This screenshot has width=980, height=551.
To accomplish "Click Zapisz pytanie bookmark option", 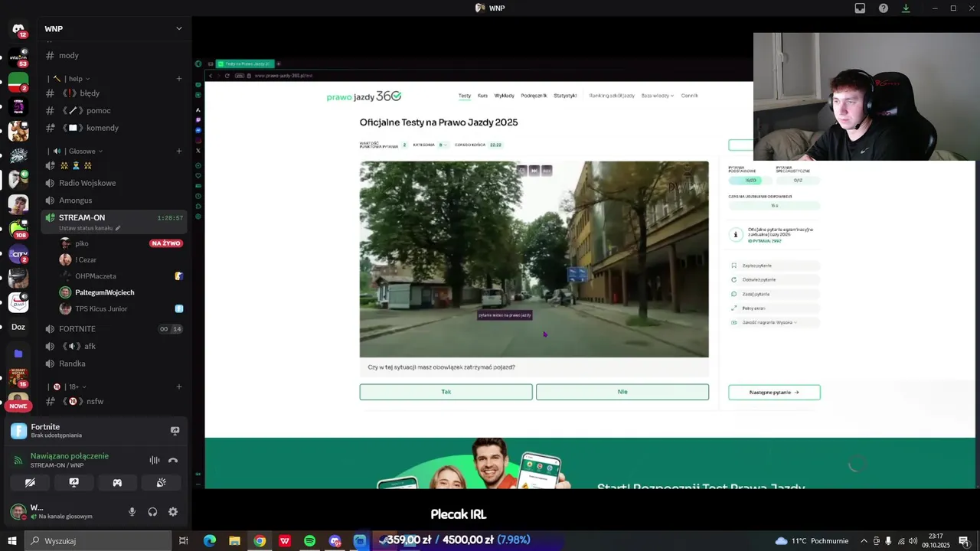I will point(774,266).
